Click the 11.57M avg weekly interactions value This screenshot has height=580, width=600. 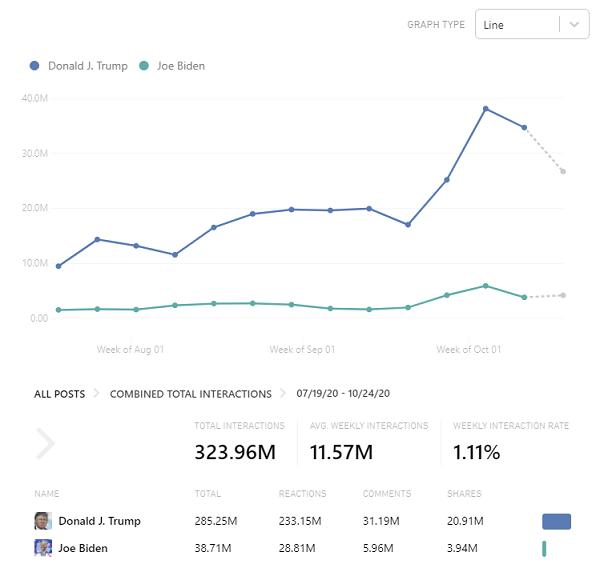[x=341, y=452]
